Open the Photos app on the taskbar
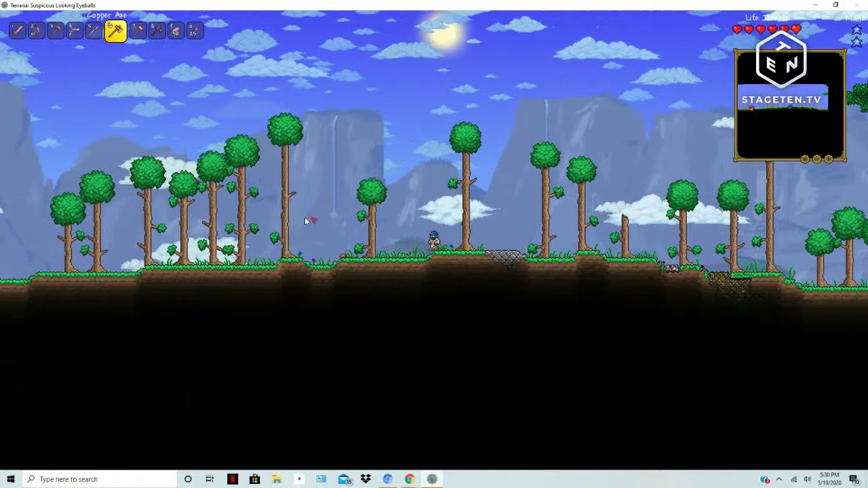 coord(321,479)
